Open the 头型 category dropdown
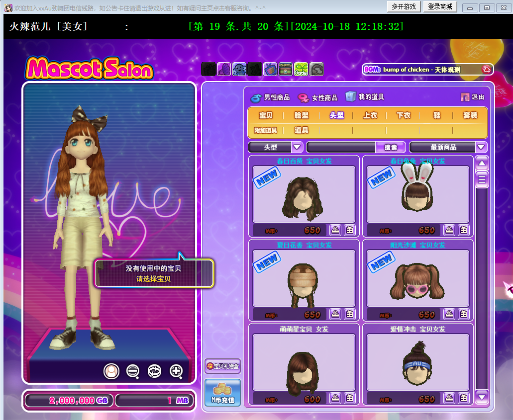 pos(297,147)
